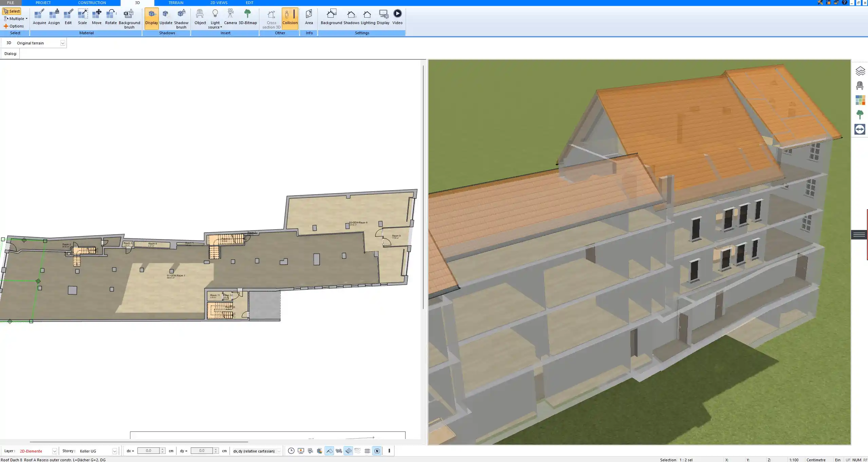Viewport: 868px width, 462px height.
Task: Toggle the grid display in the status bar
Action: point(367,451)
